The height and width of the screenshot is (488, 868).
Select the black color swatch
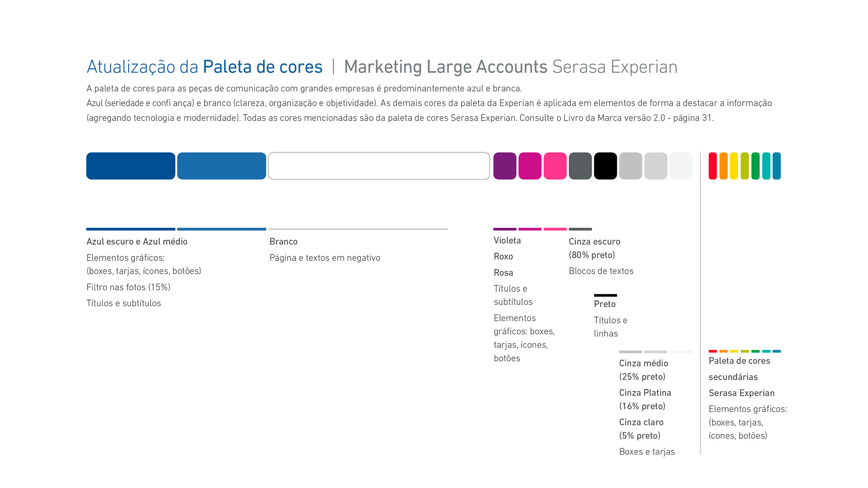point(605,166)
